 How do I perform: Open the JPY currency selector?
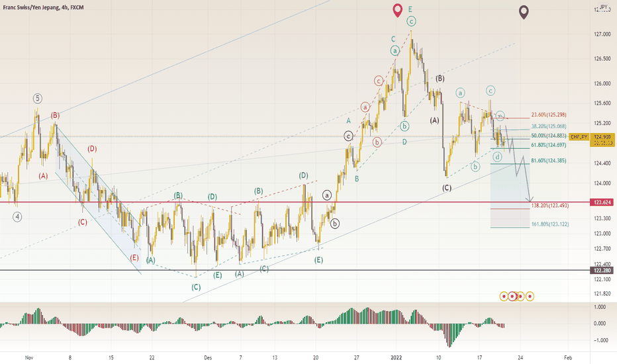(603, 7)
